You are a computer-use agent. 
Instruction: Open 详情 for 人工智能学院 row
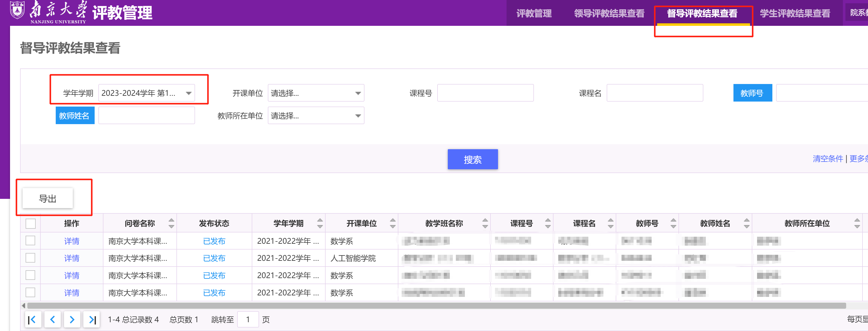[x=72, y=258]
